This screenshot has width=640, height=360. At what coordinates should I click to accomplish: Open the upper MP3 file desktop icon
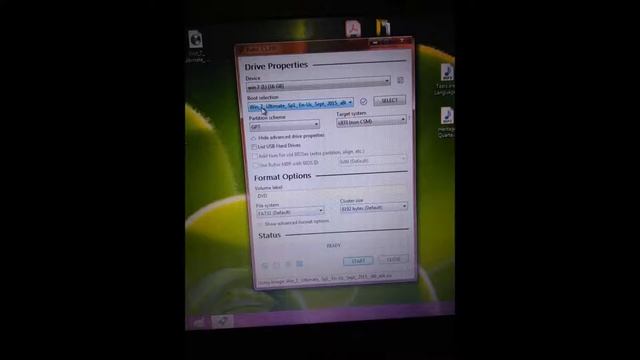tap(447, 73)
